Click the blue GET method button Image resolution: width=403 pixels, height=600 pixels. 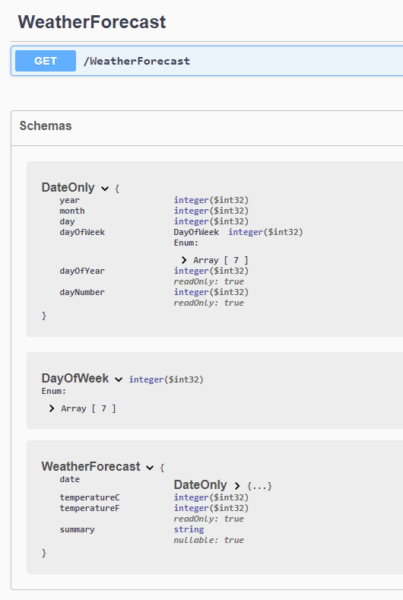[46, 61]
